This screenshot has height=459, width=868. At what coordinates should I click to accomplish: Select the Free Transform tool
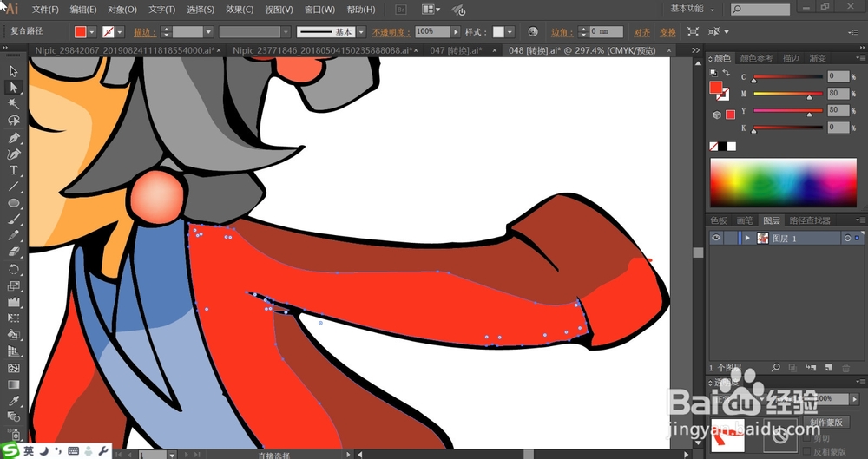point(14,318)
